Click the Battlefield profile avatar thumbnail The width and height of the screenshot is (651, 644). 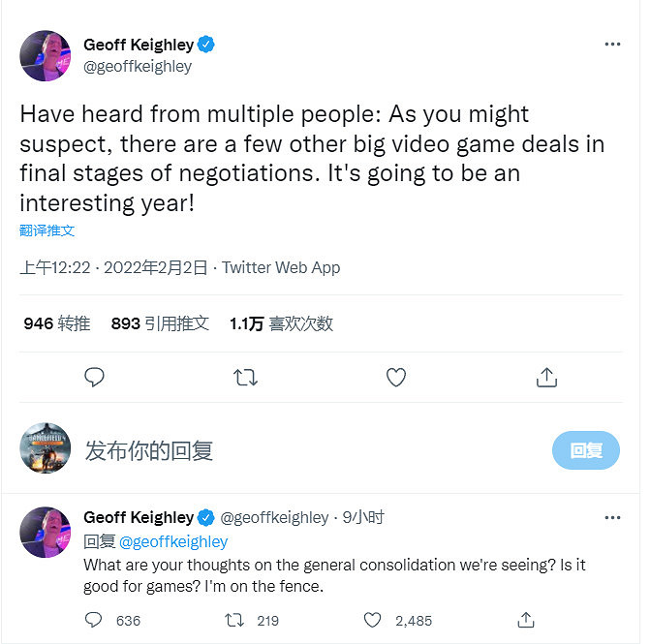[45, 448]
